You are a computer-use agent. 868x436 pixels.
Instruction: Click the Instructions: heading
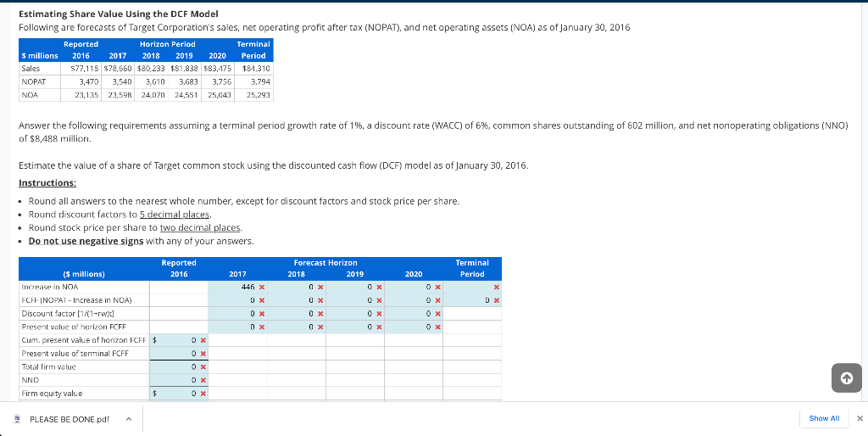click(x=47, y=183)
